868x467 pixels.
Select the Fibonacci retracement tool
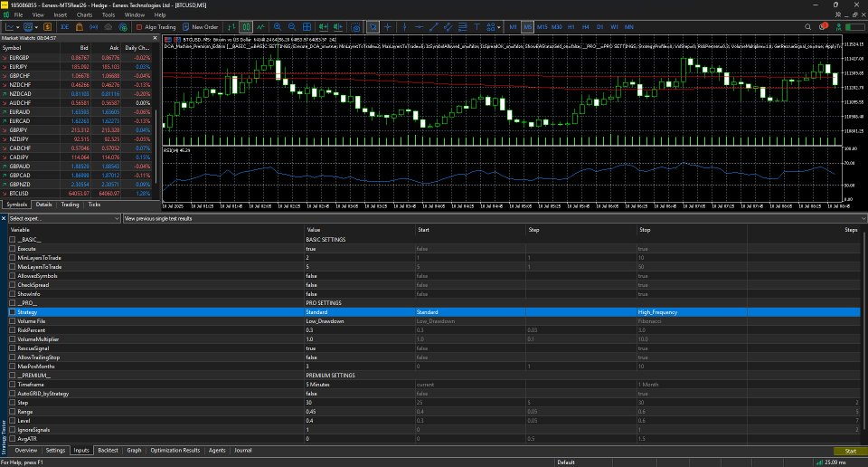coord(462,26)
